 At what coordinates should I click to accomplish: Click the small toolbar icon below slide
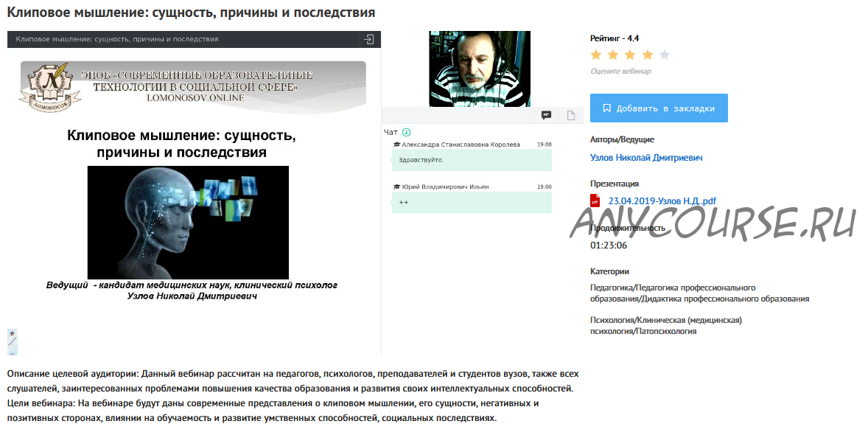click(x=13, y=342)
